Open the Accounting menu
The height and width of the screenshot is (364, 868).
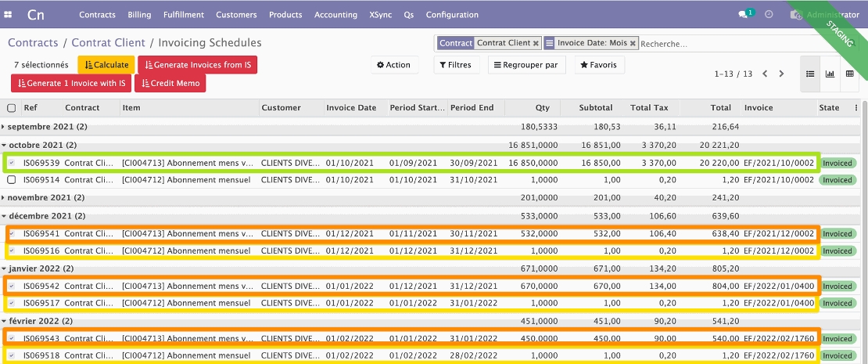coord(336,15)
